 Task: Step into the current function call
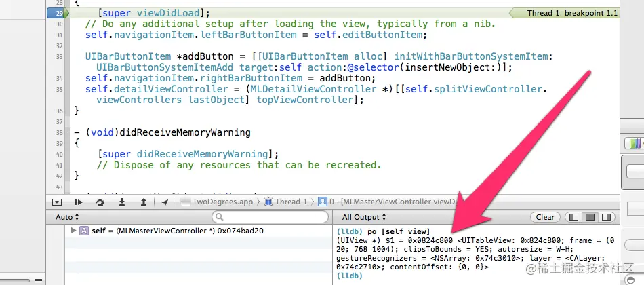(x=121, y=202)
